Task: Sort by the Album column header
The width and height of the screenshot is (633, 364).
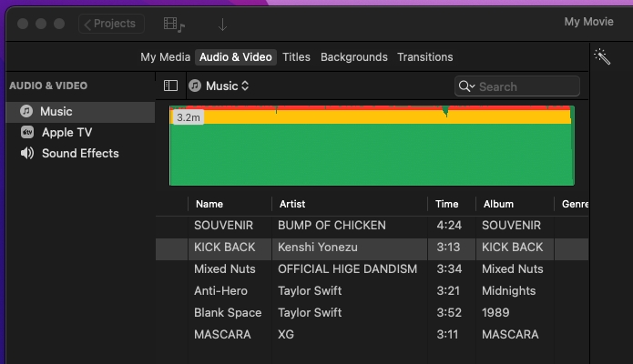Action: [x=498, y=204]
